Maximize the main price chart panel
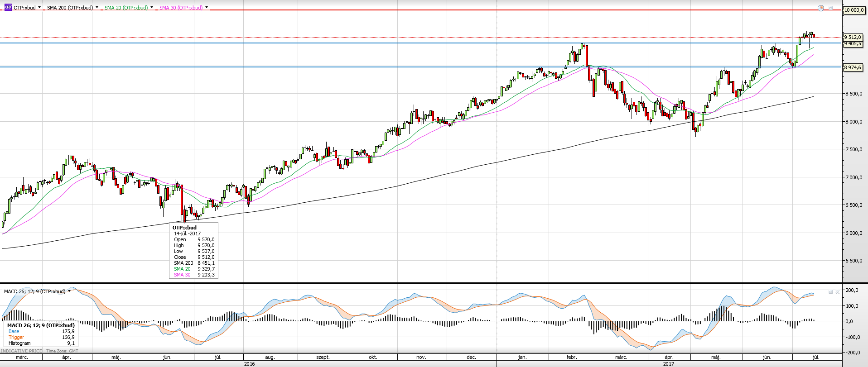The height and width of the screenshot is (367, 868). click(x=831, y=8)
